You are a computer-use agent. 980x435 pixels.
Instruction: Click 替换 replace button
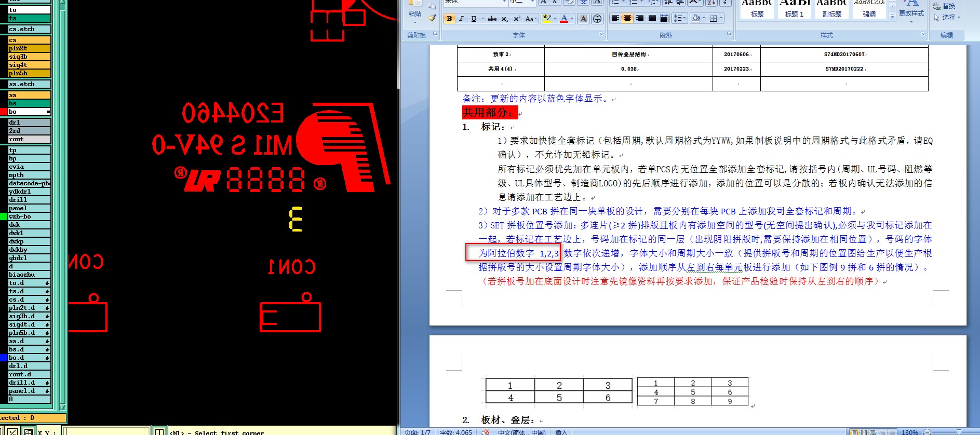pos(944,6)
